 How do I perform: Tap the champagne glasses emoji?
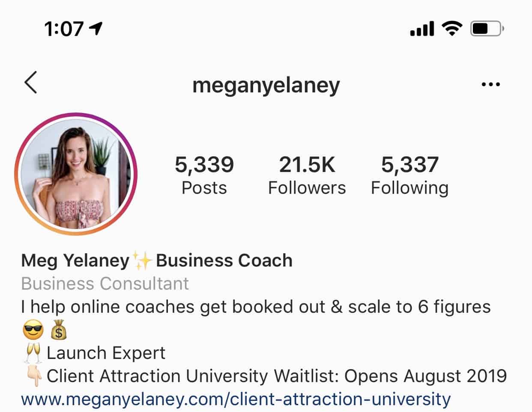click(x=32, y=353)
